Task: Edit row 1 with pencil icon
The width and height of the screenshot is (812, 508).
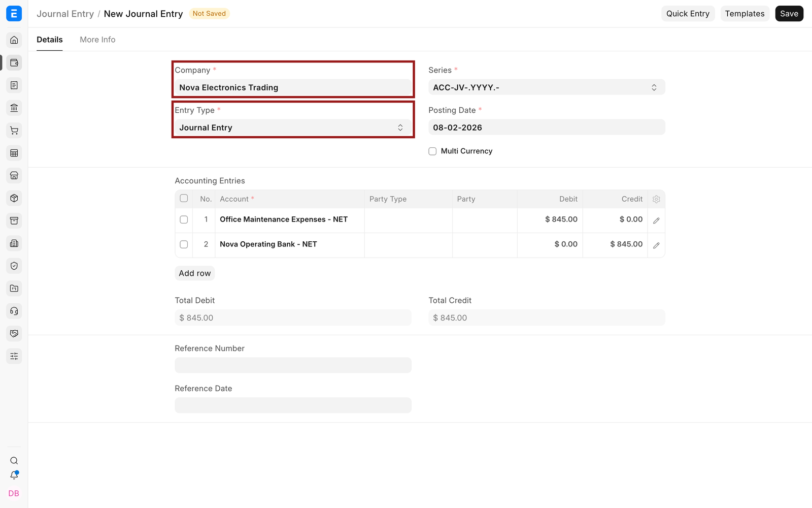Action: point(656,220)
